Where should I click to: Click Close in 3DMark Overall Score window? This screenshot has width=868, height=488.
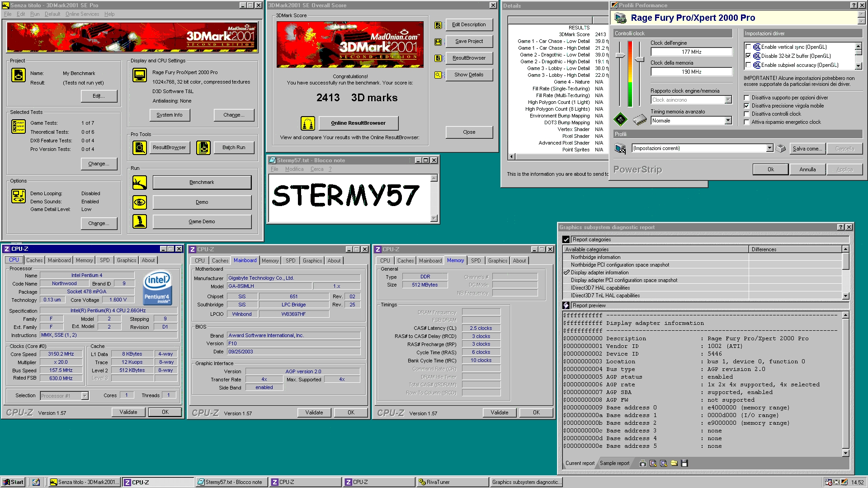pyautogui.click(x=469, y=132)
